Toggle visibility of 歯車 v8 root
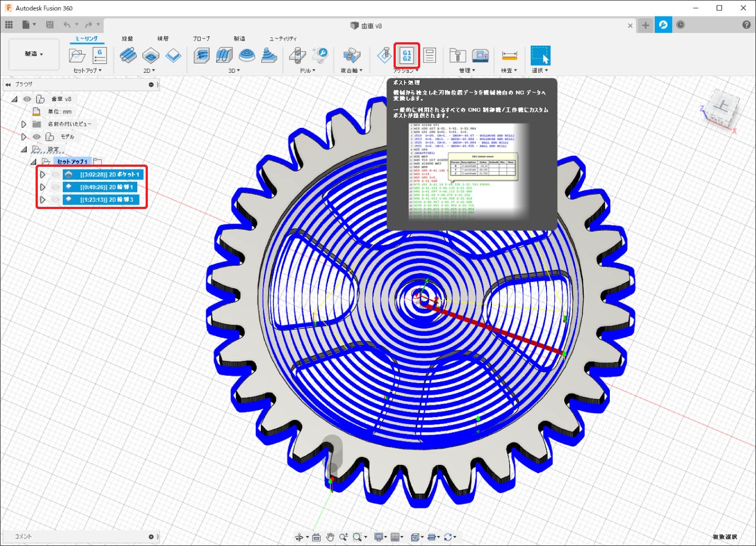Viewport: 756px width, 546px height. click(27, 99)
